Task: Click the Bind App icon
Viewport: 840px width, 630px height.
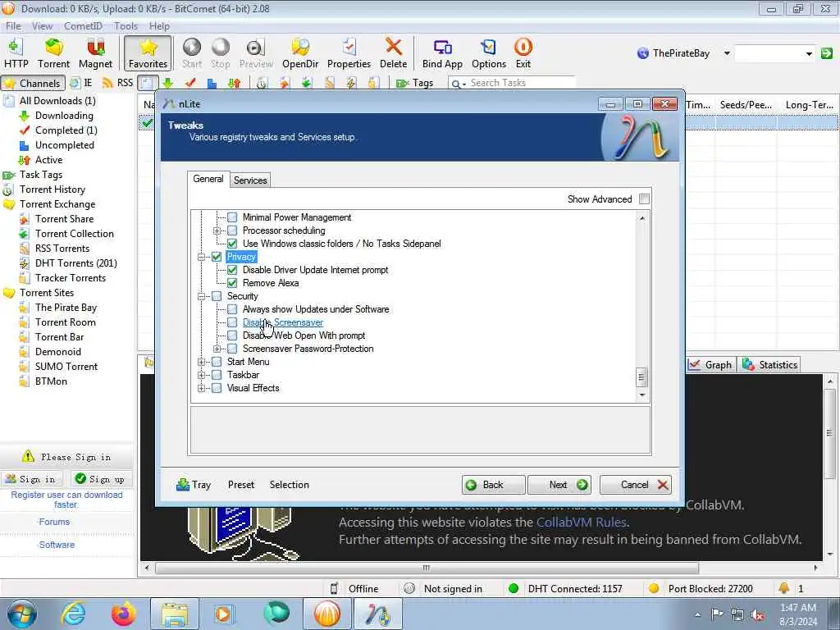Action: pos(442,53)
